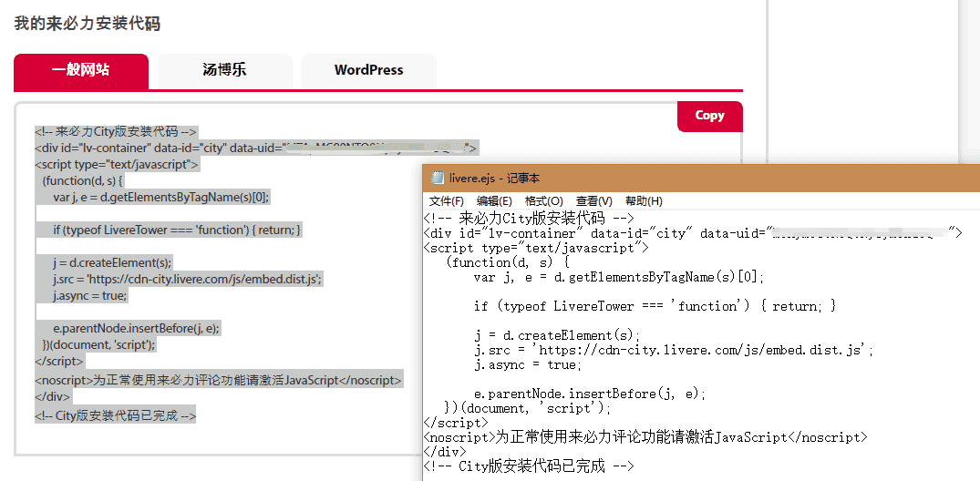This screenshot has width=980, height=481.
Task: Click the red Copy button
Action: [x=710, y=117]
